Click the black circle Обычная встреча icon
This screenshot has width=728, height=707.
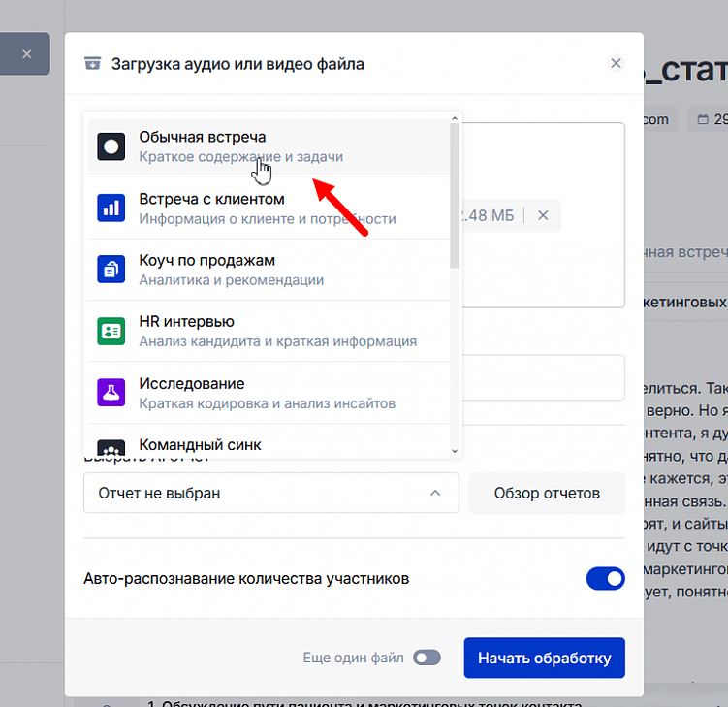click(111, 146)
